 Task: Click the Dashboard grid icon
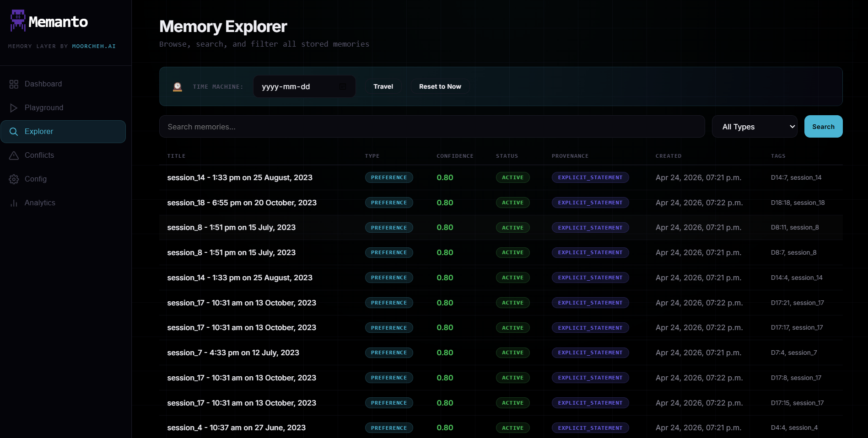[14, 84]
